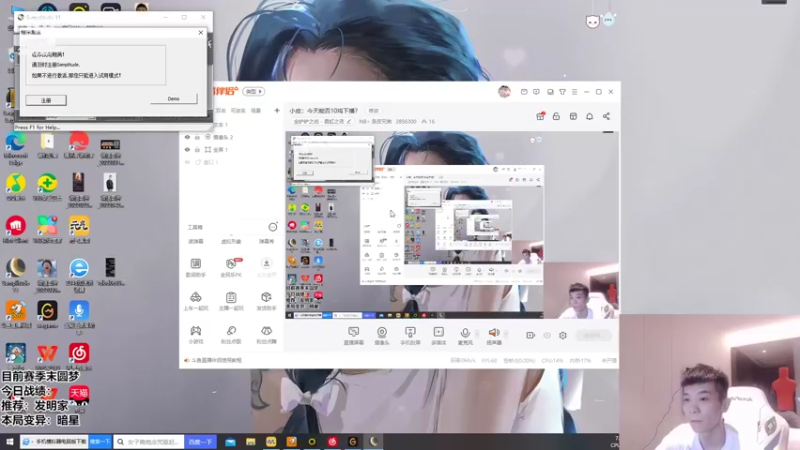This screenshot has width=800, height=450.
Task: Click the start streaming button
Action: [593, 335]
